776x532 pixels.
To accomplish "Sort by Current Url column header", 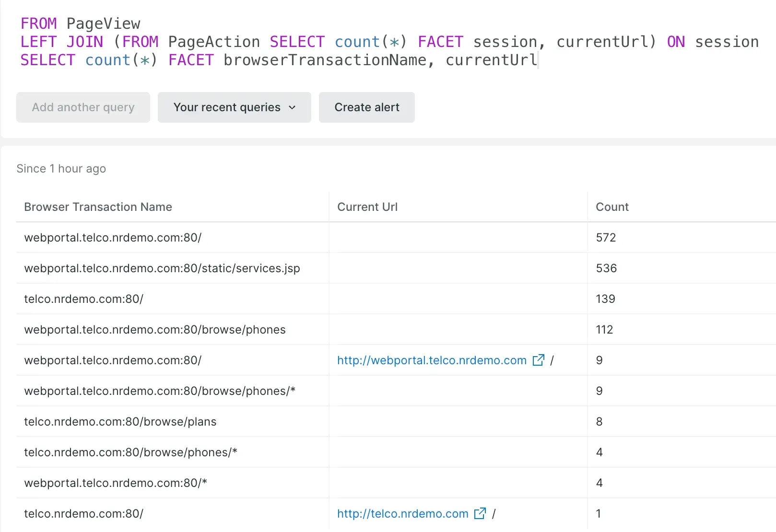I will pyautogui.click(x=367, y=207).
